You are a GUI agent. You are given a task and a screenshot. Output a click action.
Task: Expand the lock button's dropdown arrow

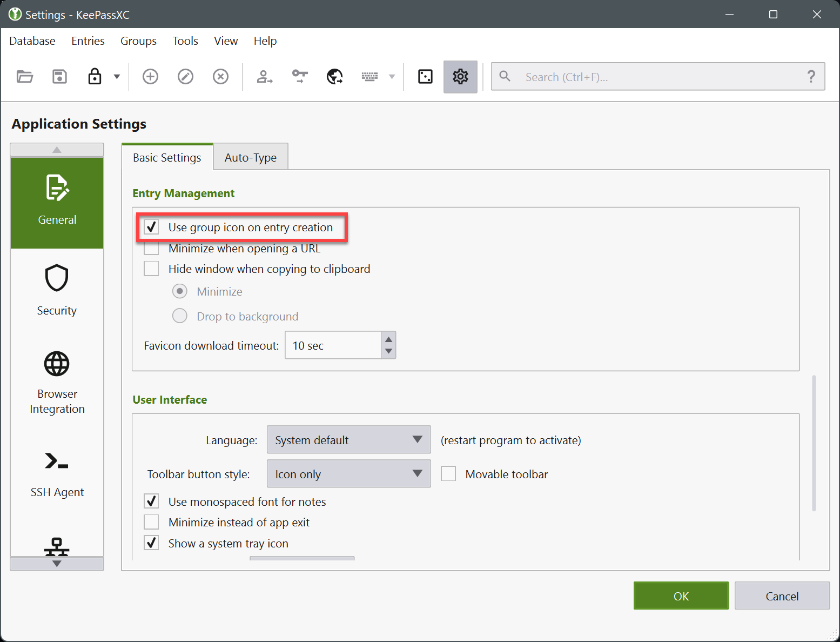[117, 76]
